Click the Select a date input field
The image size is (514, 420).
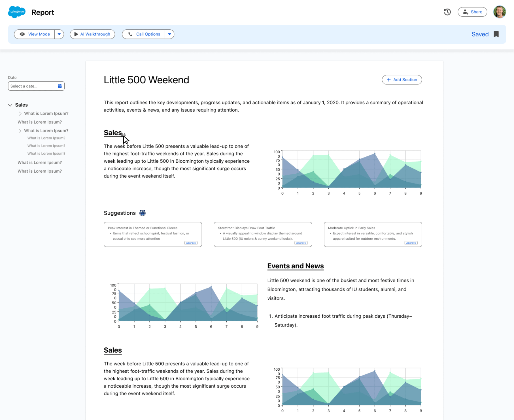click(x=36, y=86)
